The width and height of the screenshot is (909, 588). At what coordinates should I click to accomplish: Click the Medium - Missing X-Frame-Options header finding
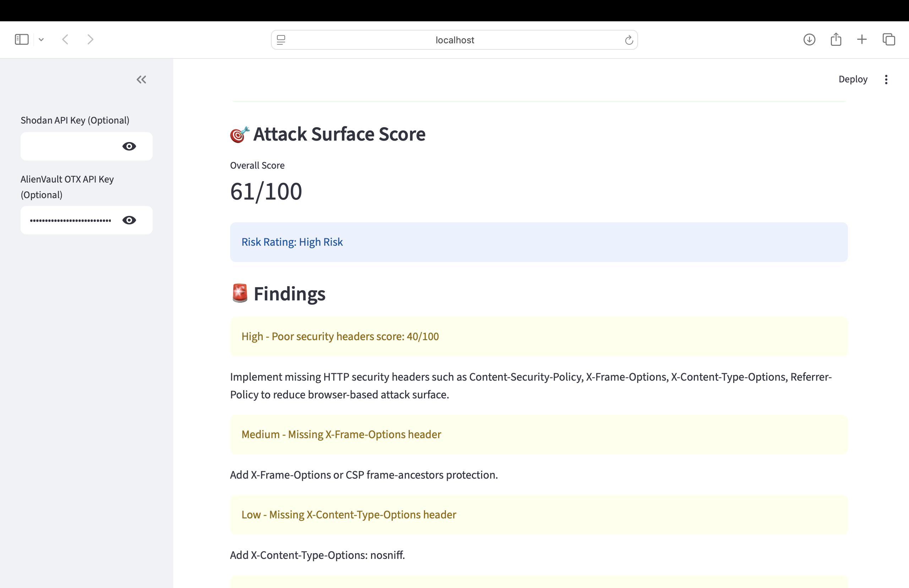539,435
